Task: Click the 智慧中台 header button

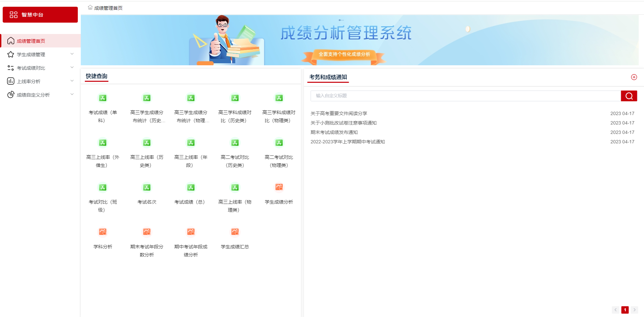Action: [x=40, y=15]
